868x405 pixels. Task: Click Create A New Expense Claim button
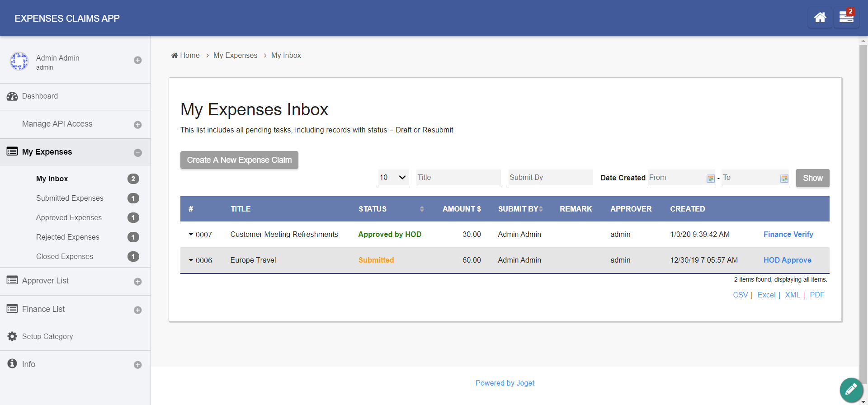239,160
